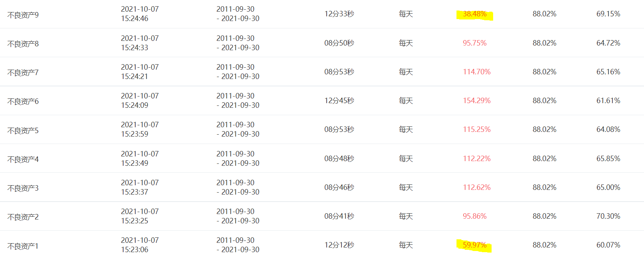The width and height of the screenshot is (644, 258).
Task: Click the highlighted 59.97% return value
Action: pyautogui.click(x=474, y=245)
